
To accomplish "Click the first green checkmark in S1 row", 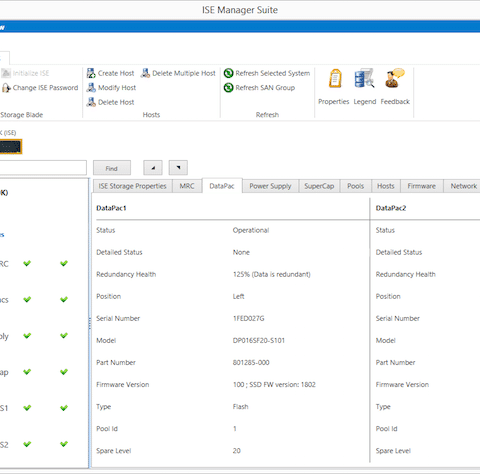I will pos(27,408).
